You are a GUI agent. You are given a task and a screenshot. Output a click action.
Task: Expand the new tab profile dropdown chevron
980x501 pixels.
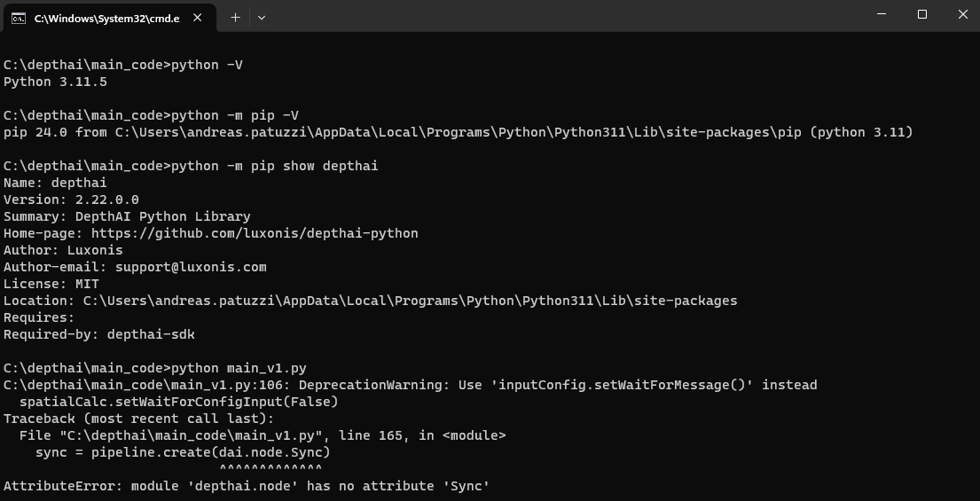click(x=262, y=17)
